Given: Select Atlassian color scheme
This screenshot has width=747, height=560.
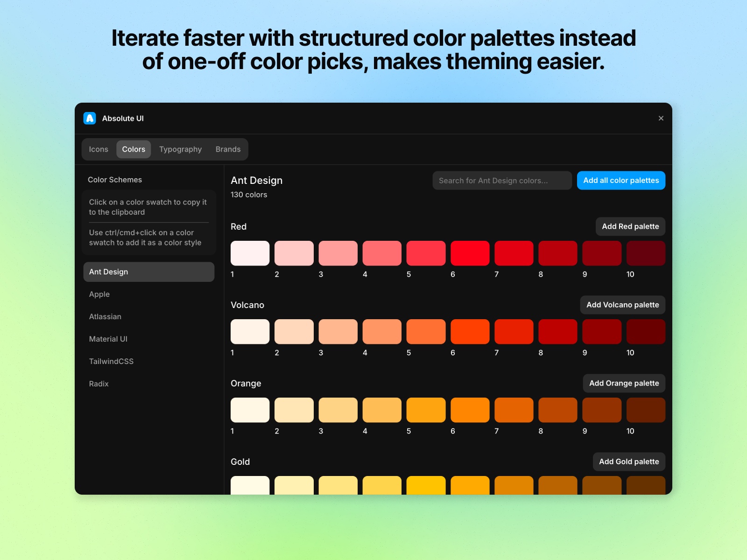Looking at the screenshot, I should (105, 316).
